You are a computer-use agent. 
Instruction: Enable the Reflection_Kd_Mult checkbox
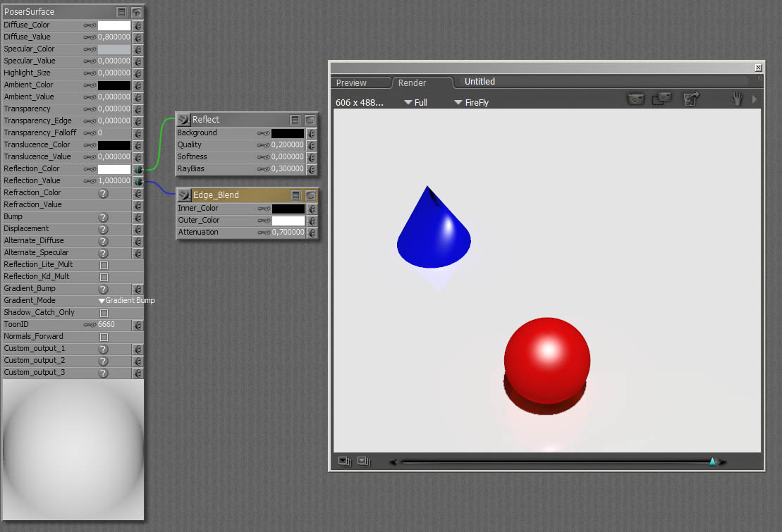pyautogui.click(x=104, y=277)
